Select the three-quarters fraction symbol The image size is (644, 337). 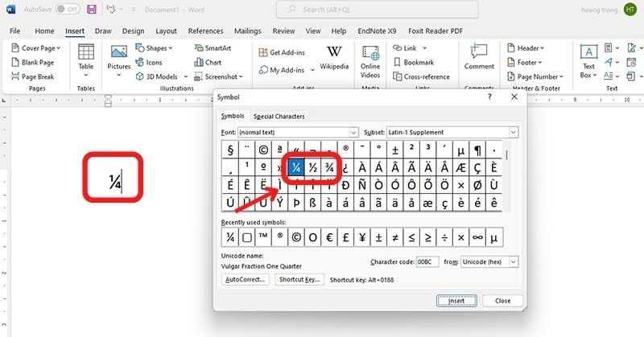click(329, 167)
